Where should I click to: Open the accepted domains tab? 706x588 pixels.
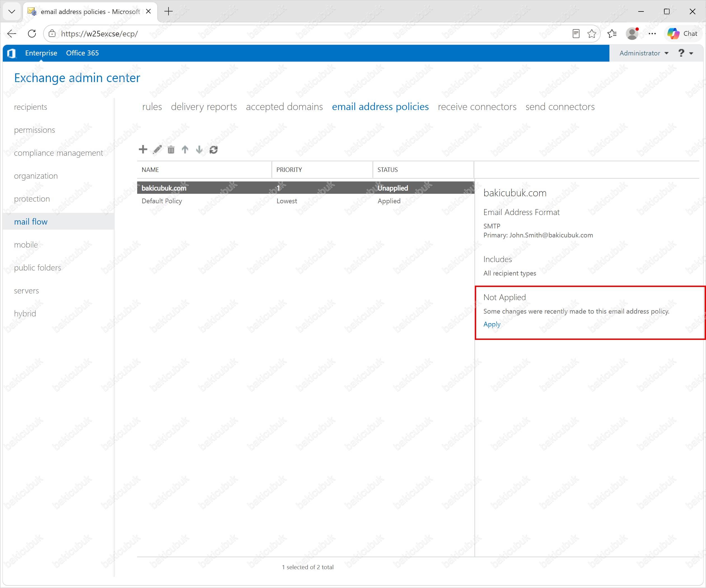[284, 107]
